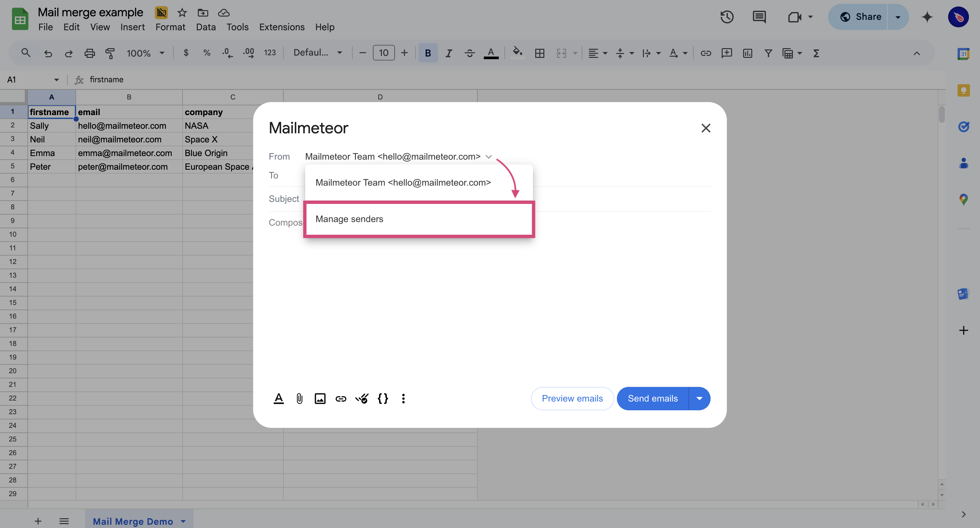The width and height of the screenshot is (980, 528).
Task: Click the Google Sheets home icon
Action: tap(20, 19)
